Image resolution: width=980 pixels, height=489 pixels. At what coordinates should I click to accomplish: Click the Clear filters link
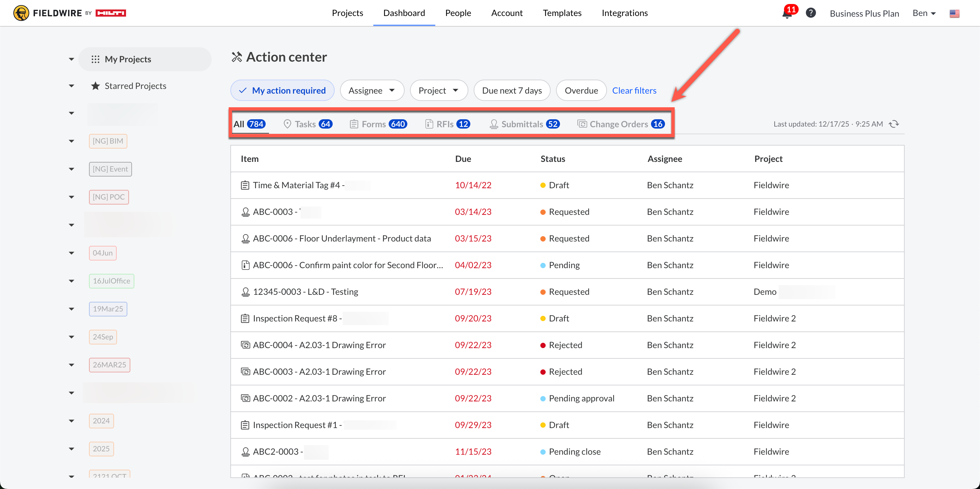pyautogui.click(x=634, y=91)
